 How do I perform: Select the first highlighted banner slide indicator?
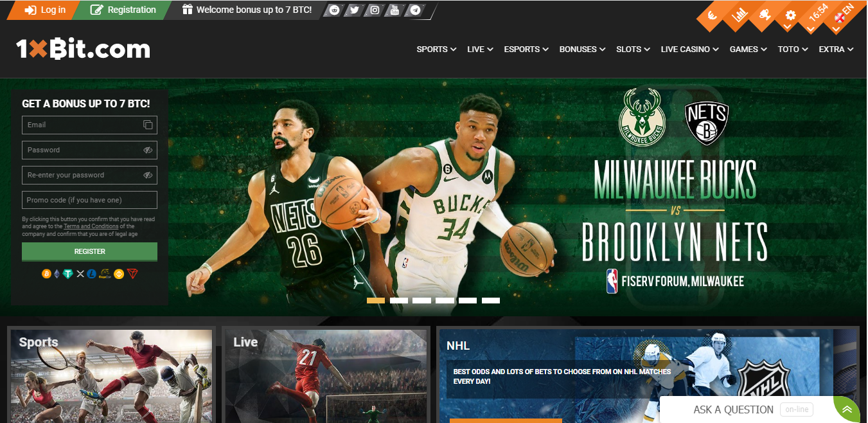point(376,300)
